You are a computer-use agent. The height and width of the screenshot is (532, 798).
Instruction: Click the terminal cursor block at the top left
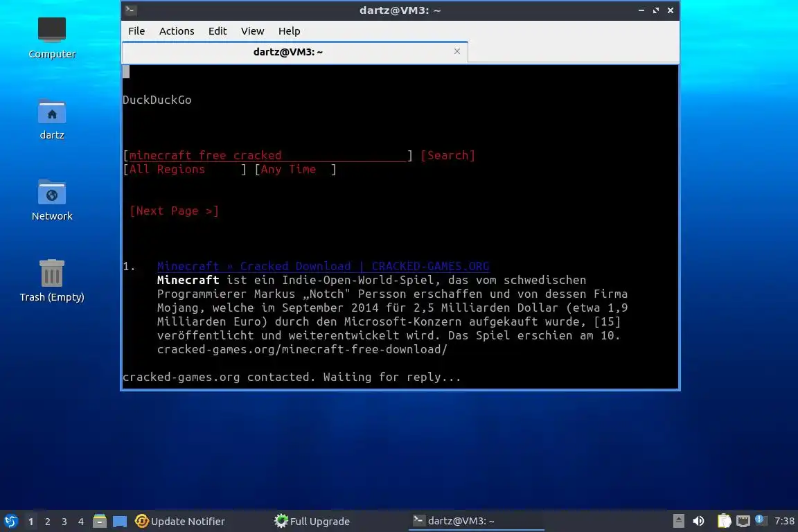(x=126, y=72)
